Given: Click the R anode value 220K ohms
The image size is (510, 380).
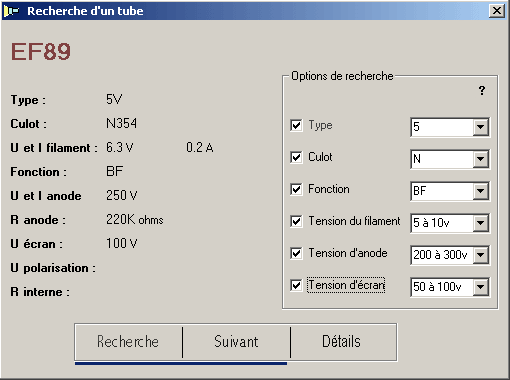Looking at the screenshot, I should 135,220.
